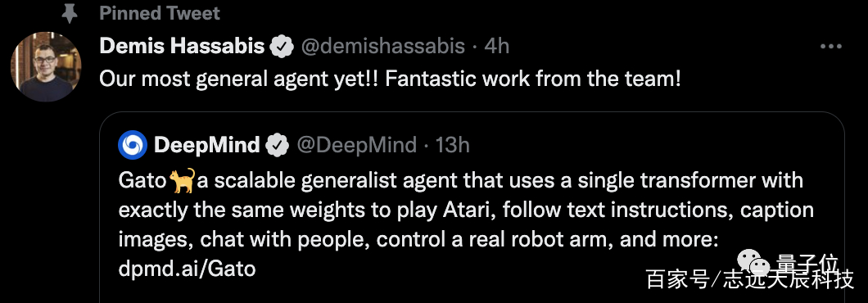Open Demis Hassabis profile photo
This screenshot has height=303, width=868.
pos(46,66)
